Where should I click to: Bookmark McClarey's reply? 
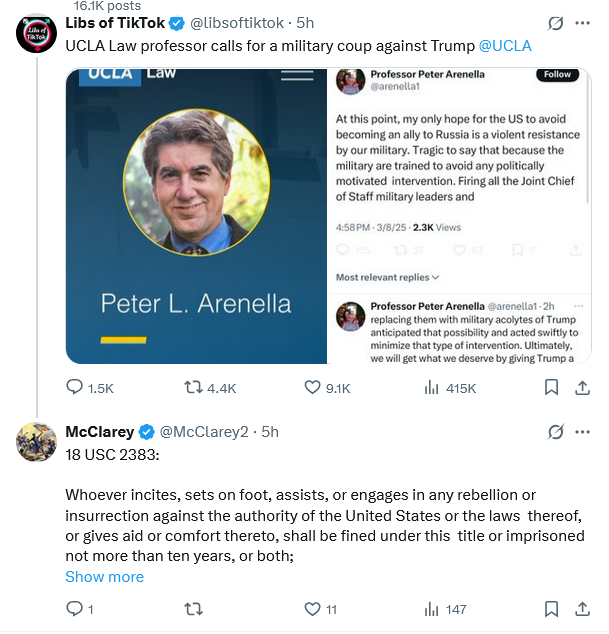coord(551,609)
